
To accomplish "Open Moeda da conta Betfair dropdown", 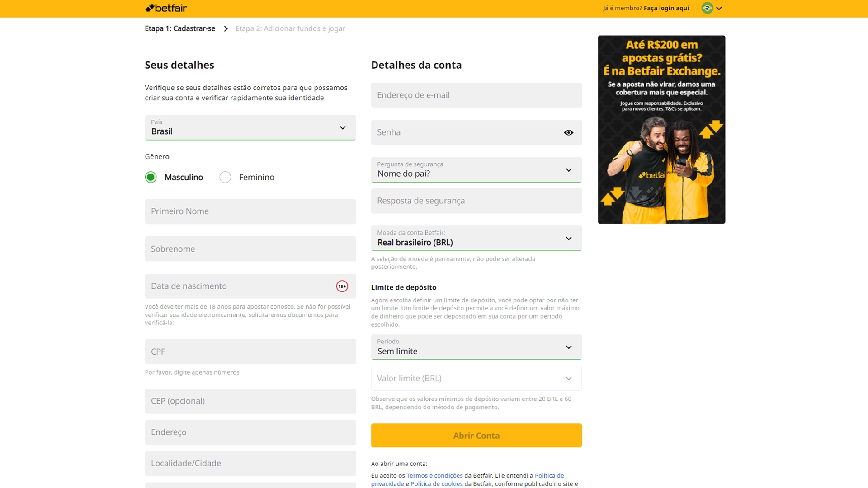I will 476,238.
